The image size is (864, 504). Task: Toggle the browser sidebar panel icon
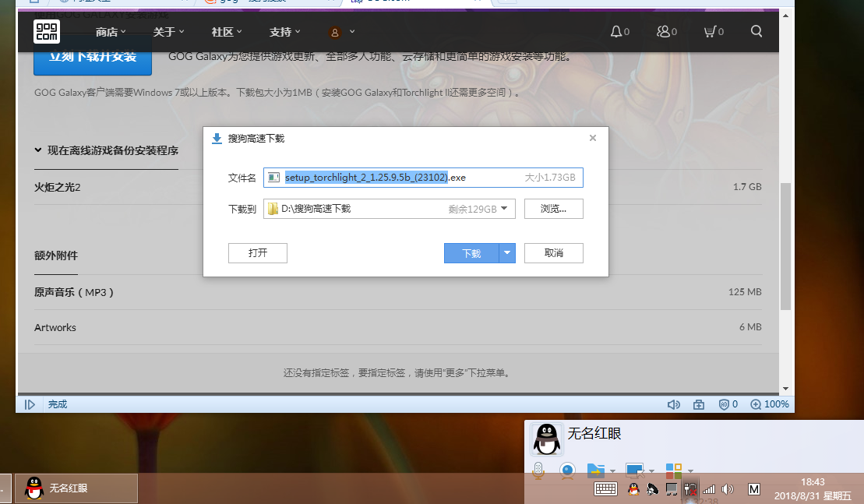tap(30, 404)
